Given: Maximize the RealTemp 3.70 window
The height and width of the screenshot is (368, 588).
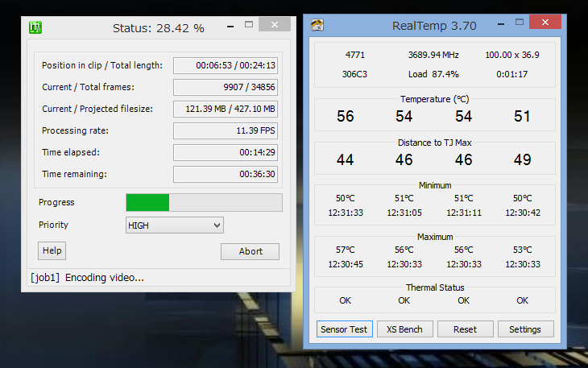Looking at the screenshot, I should [x=520, y=23].
